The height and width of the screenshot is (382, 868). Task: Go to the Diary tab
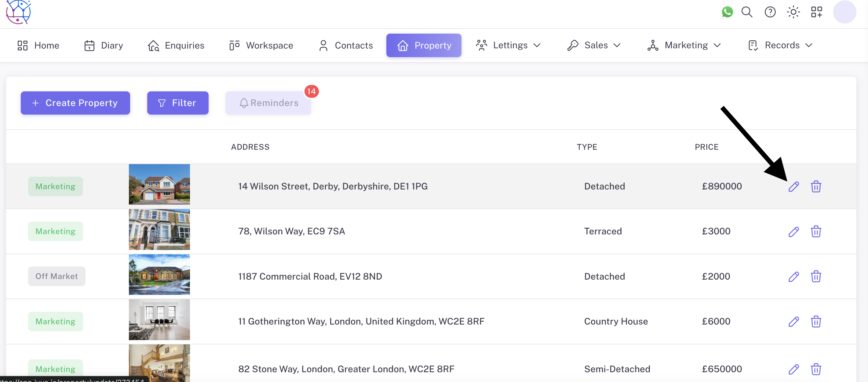click(x=104, y=45)
